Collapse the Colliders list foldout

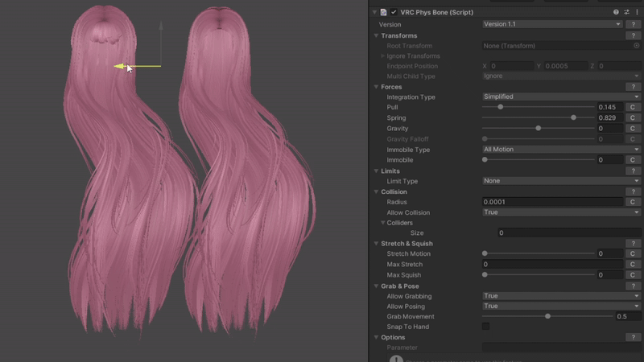383,223
